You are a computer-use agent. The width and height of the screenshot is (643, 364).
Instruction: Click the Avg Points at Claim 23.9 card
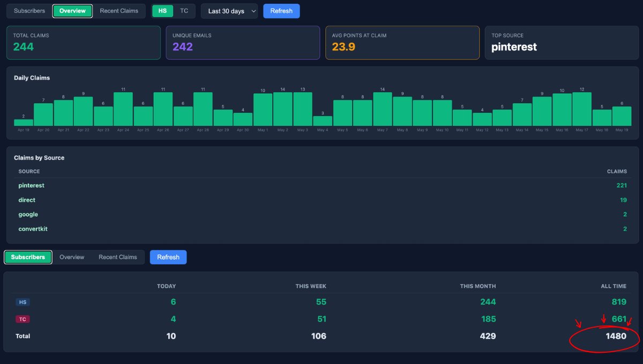click(402, 43)
